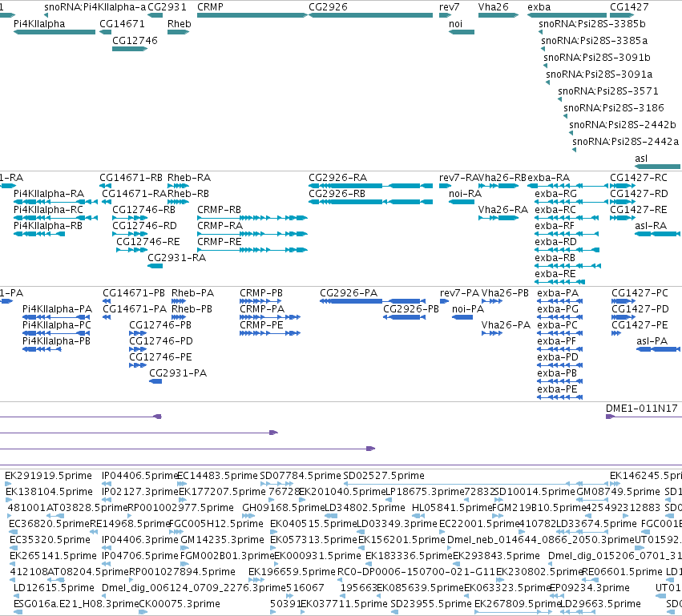Click the CG2926-RB transcript label

tap(337, 193)
